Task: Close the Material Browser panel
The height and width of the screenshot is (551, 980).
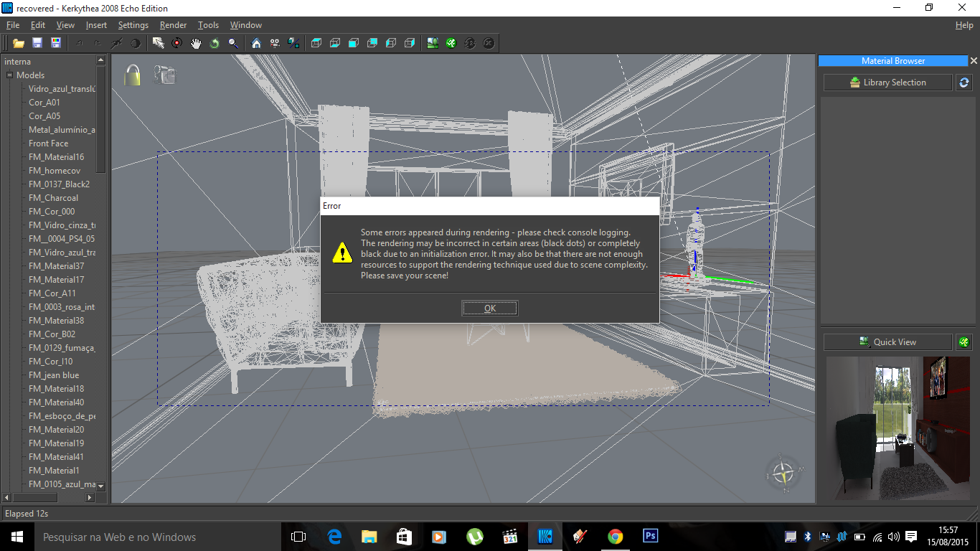Action: coord(974,61)
